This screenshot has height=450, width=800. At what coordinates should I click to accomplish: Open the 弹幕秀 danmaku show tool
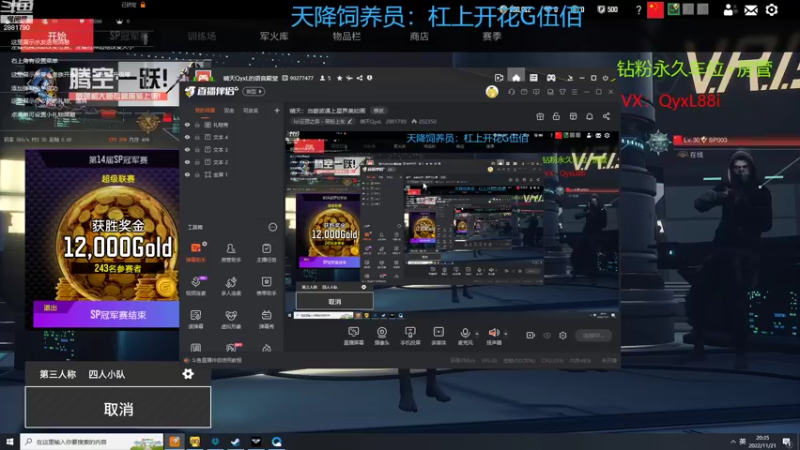[x=266, y=319]
